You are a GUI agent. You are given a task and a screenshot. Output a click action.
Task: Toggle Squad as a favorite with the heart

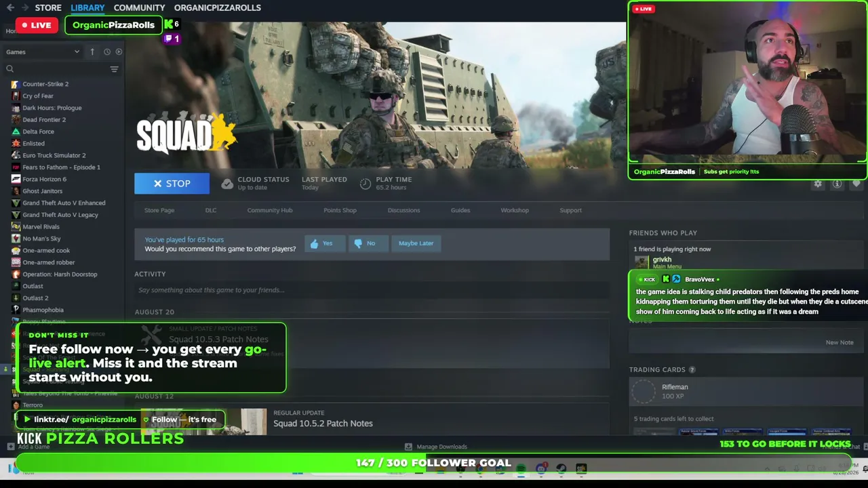pos(856,184)
